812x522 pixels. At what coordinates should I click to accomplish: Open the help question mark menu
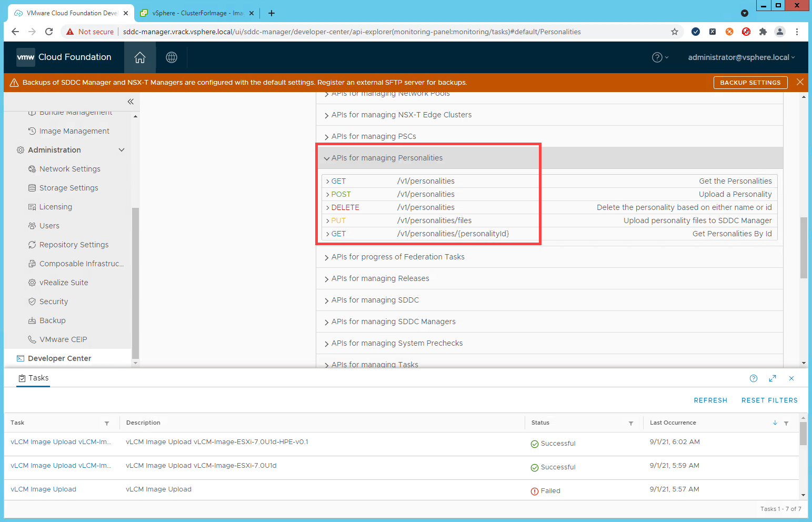(660, 57)
